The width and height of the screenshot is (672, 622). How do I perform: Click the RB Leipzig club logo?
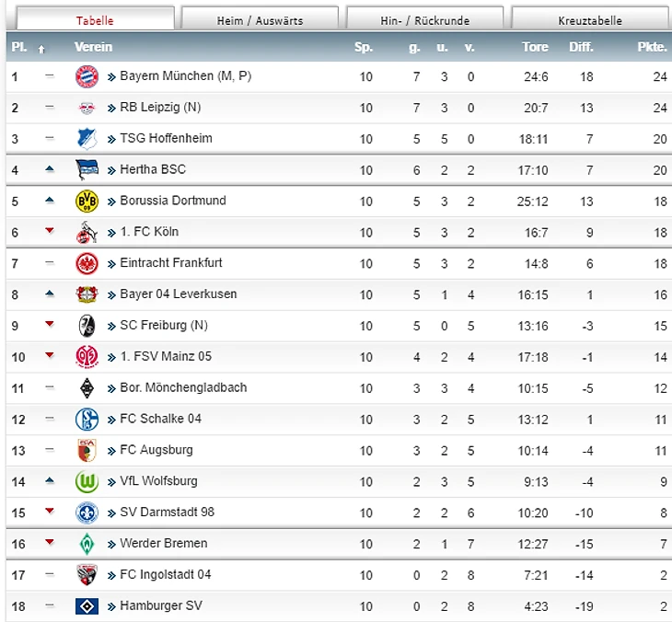87,108
